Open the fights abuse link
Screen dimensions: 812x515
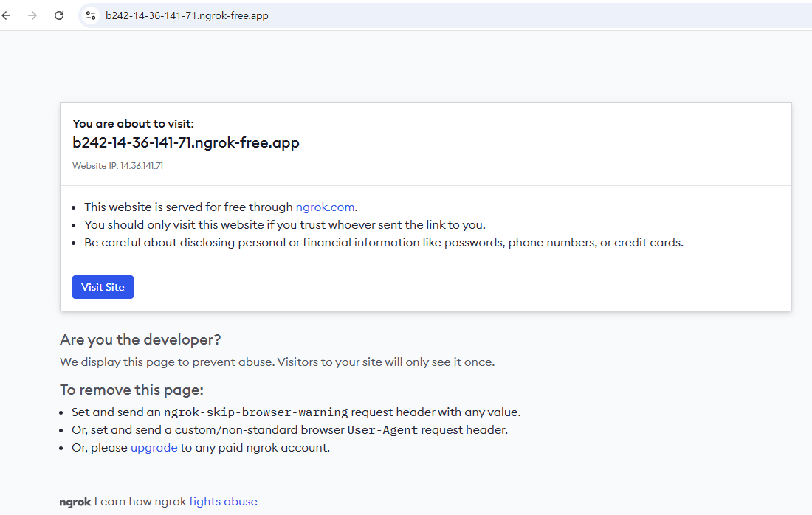tap(223, 502)
